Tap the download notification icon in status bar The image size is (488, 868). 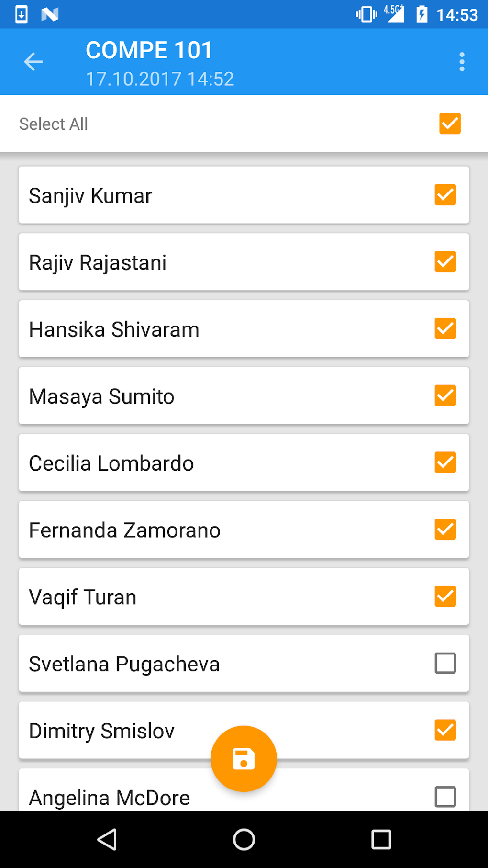point(22,14)
